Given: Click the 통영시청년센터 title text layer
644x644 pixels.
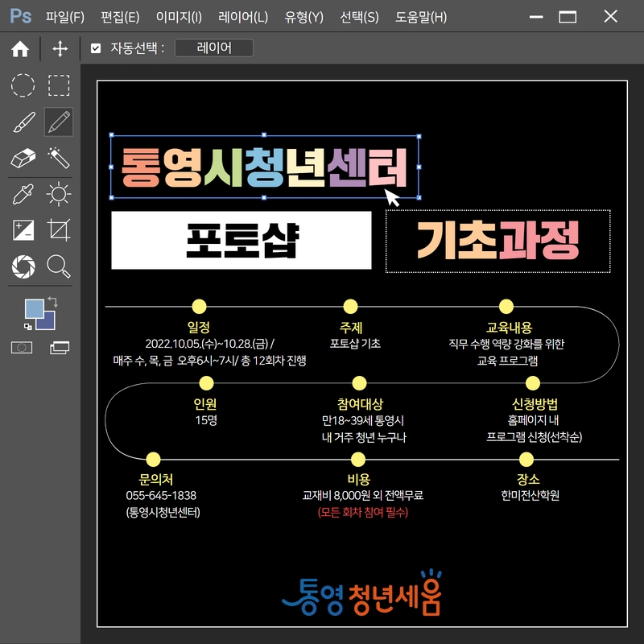Looking at the screenshot, I should point(264,167).
